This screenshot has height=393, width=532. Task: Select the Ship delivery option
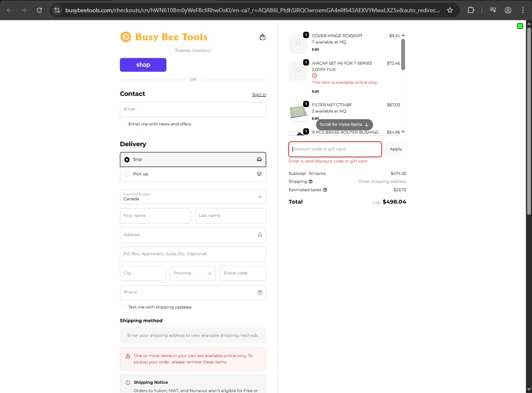click(193, 159)
